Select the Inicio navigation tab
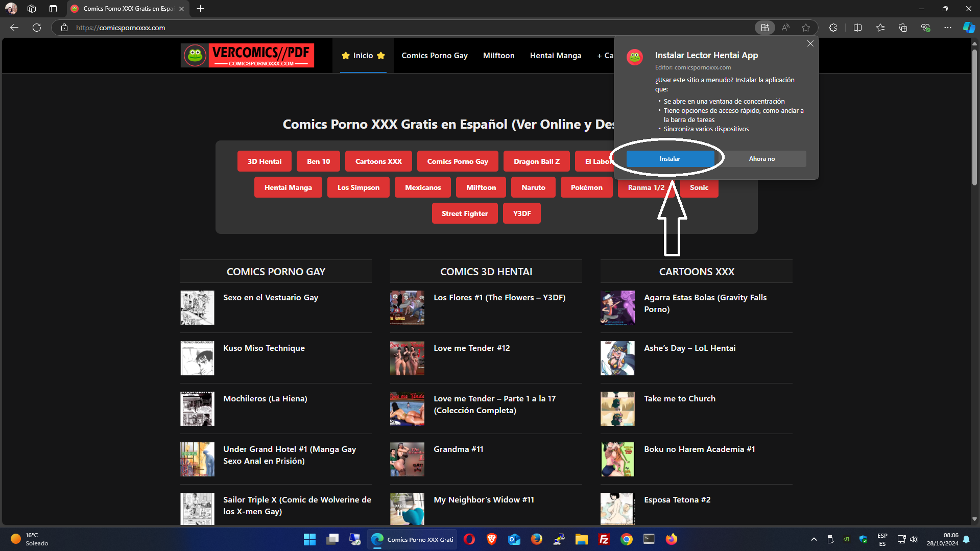980x551 pixels. click(363, 55)
